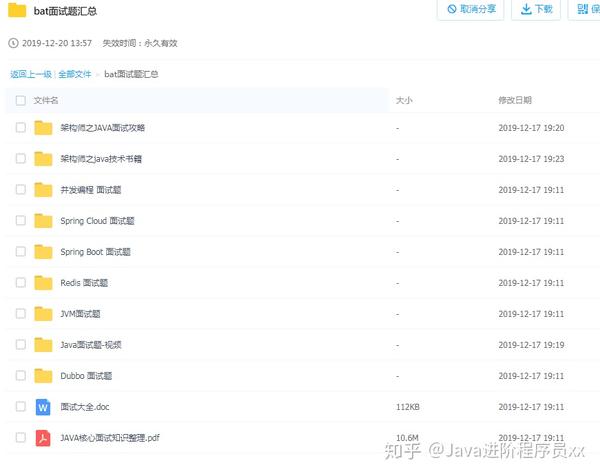This screenshot has width=600, height=474.
Task: Click the Spring Boot 面试题 folder icon
Action: (43, 252)
